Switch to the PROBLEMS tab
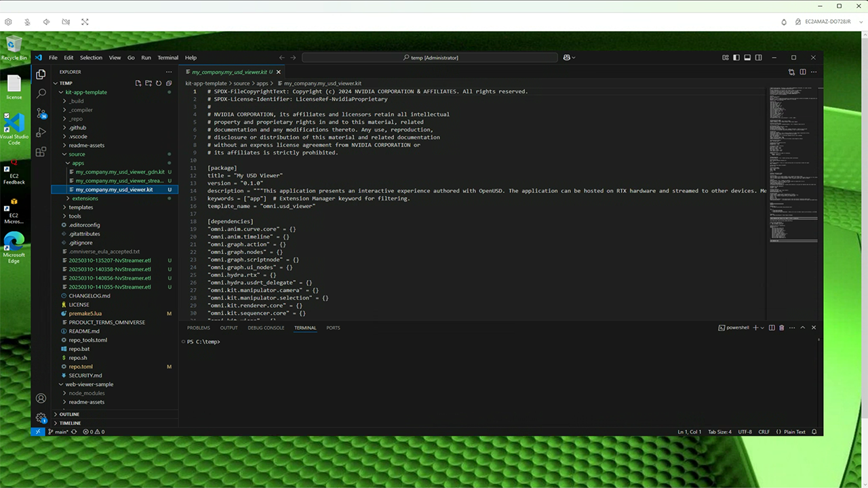 pos(199,327)
